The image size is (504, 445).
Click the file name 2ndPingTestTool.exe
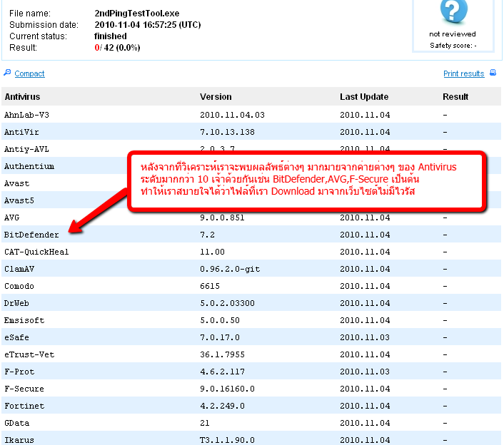pos(137,14)
